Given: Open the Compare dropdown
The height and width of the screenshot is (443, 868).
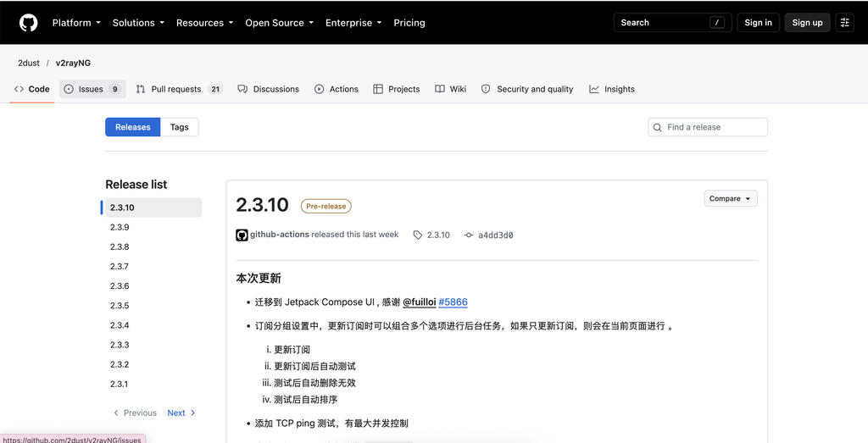Looking at the screenshot, I should (731, 198).
